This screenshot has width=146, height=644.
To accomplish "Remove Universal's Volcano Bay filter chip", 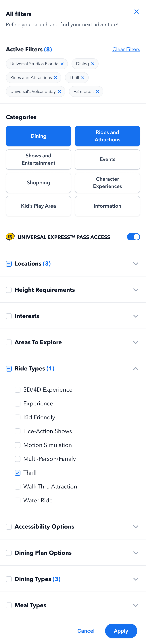I will tap(60, 91).
